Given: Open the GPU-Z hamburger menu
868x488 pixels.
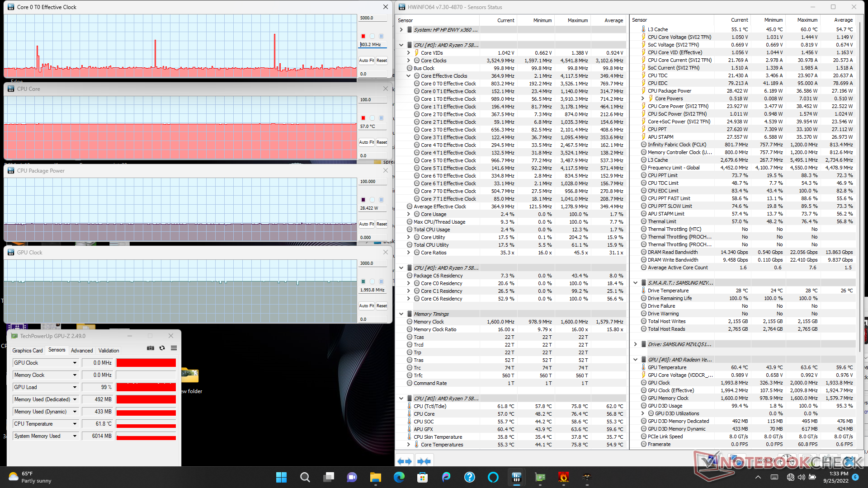Looking at the screenshot, I should 174,348.
